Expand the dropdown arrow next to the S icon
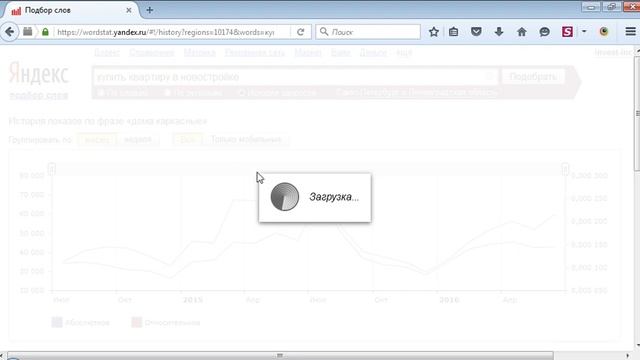The image size is (640, 360). pyautogui.click(x=584, y=31)
